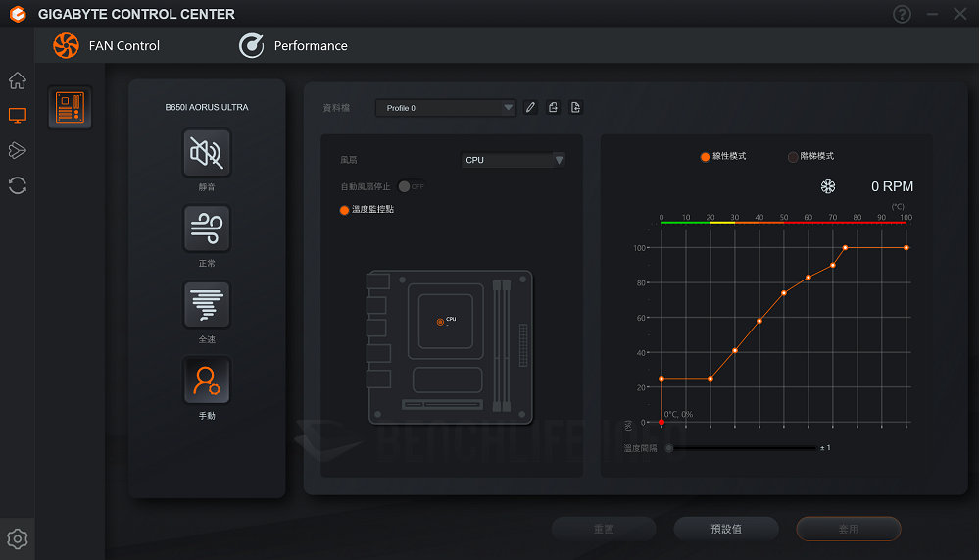Image resolution: width=980 pixels, height=560 pixels.
Task: Open the help question mark icon
Action: pyautogui.click(x=902, y=14)
